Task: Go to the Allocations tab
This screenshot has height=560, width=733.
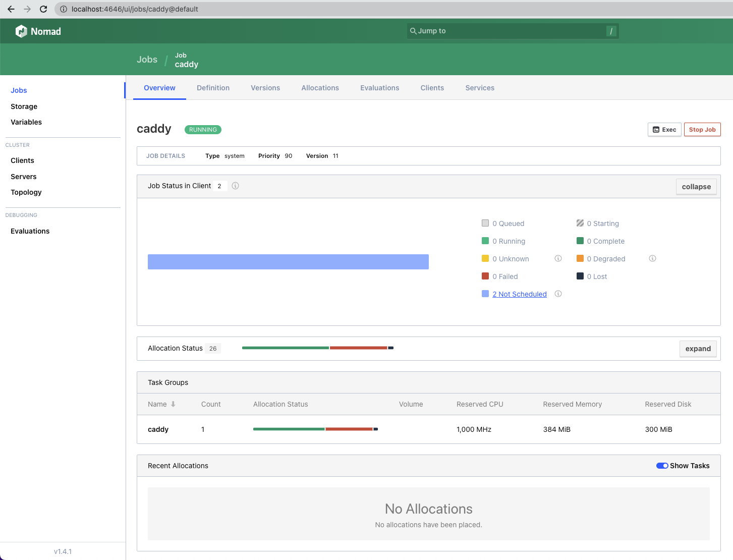Action: 320,88
